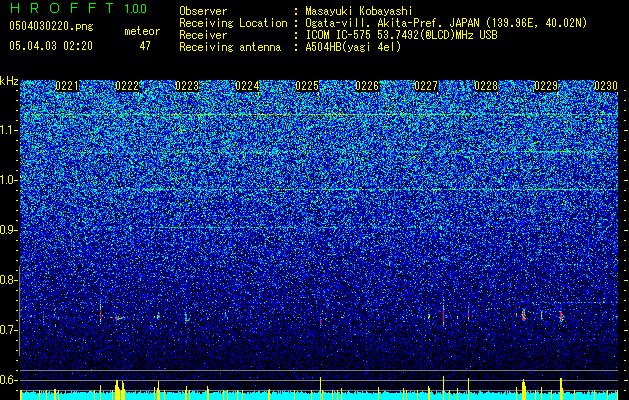
Task: Click the 'Observer' field label
Action: coord(203,11)
